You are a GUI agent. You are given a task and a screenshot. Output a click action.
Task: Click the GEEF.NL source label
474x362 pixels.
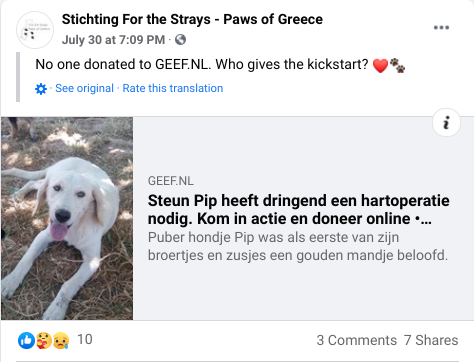(x=170, y=181)
